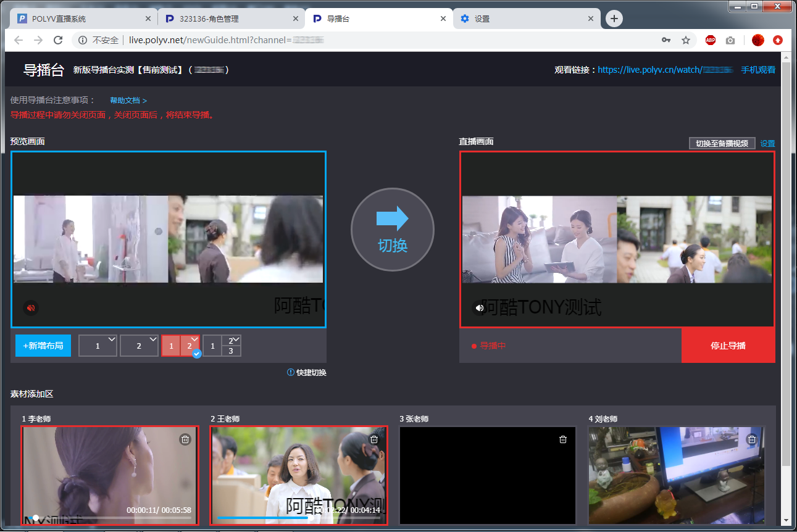Switch to the 设置 browser tab
797x532 pixels.
(526, 19)
